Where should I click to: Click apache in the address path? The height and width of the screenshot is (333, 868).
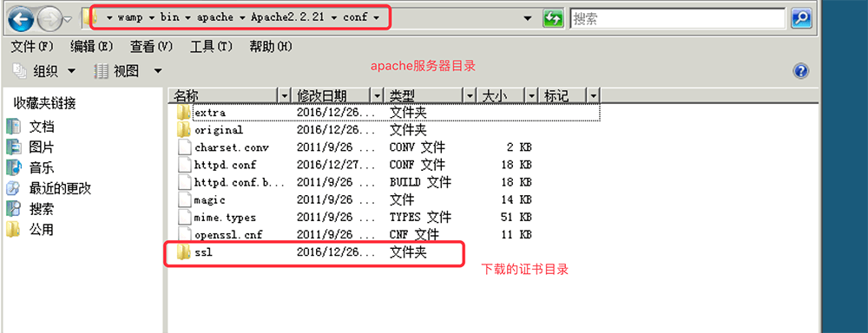(x=214, y=17)
